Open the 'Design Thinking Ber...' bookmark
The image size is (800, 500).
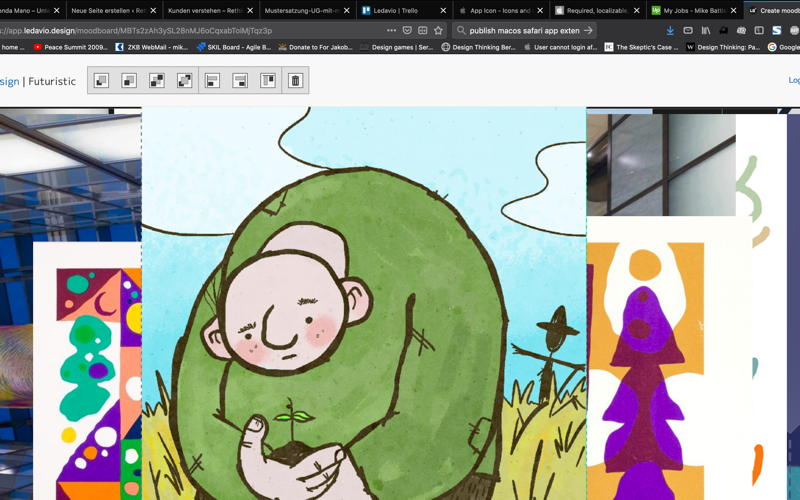pos(479,47)
